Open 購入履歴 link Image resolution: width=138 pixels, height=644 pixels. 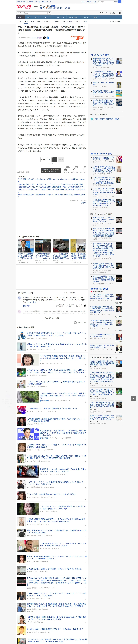point(112,13)
